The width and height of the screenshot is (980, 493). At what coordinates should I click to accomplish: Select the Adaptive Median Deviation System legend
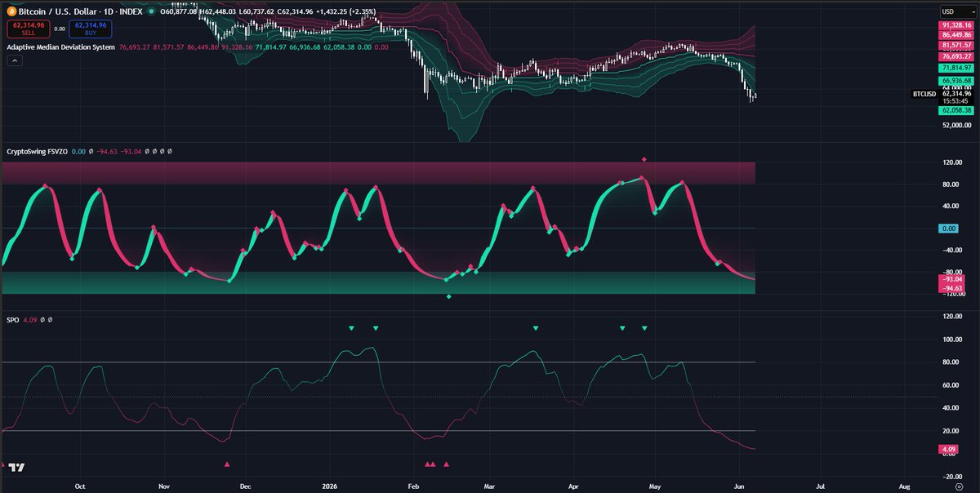(x=61, y=47)
